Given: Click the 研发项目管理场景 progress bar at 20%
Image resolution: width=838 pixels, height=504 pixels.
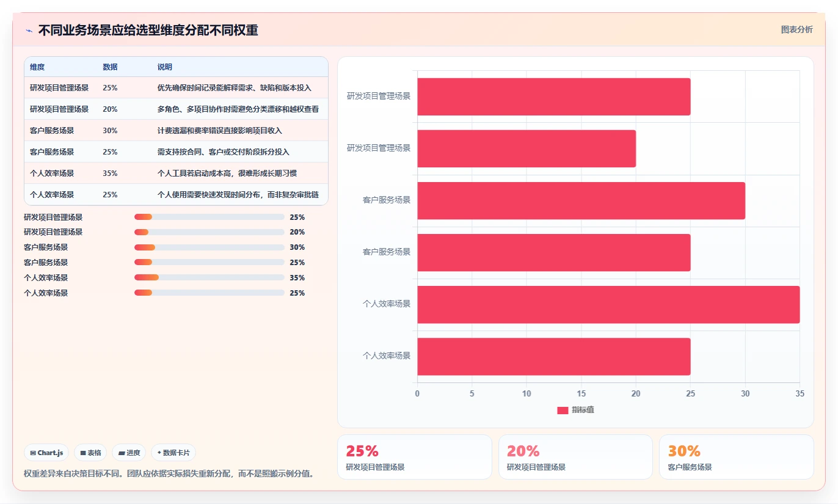Looking at the screenshot, I should click(x=209, y=232).
